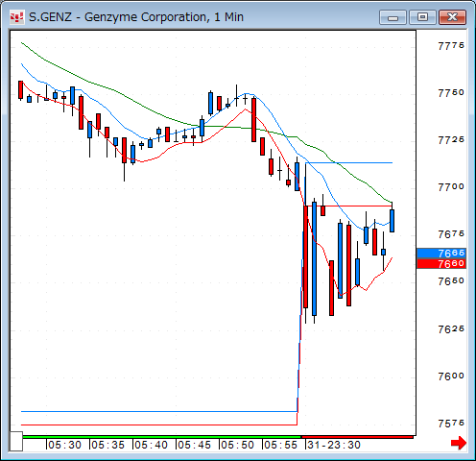The height and width of the screenshot is (461, 476).
Task: Click the 05:55 time axis label
Action: pos(280,445)
